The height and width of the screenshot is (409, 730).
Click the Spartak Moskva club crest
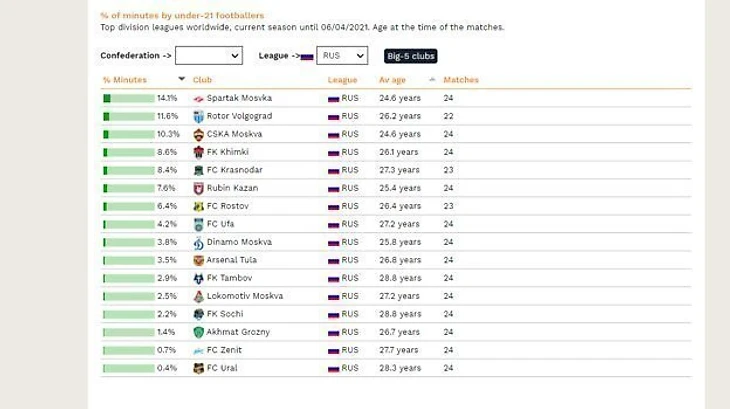pyautogui.click(x=198, y=99)
